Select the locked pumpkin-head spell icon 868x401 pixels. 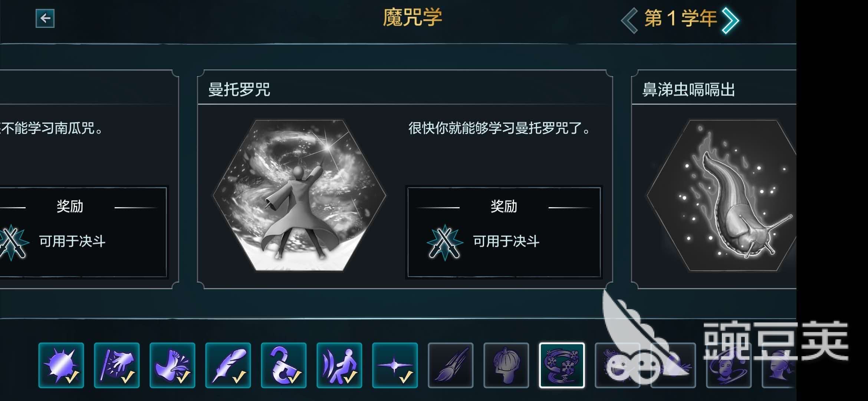click(x=506, y=365)
